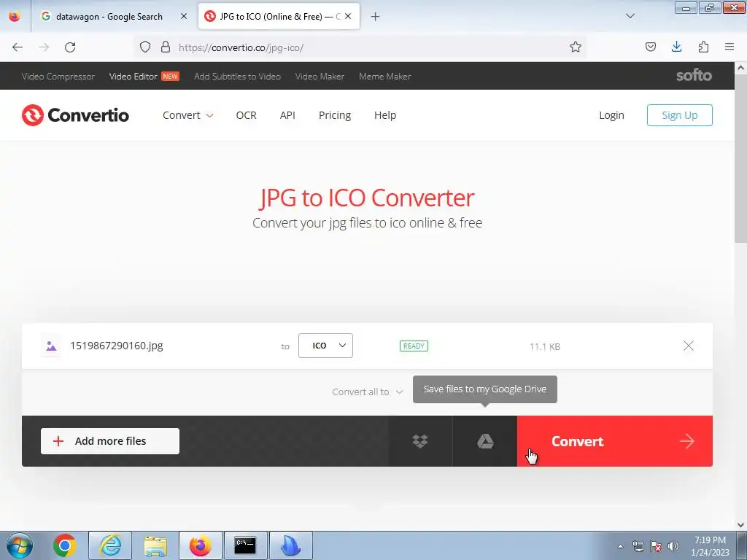
Task: Open the Video Compressor link
Action: pyautogui.click(x=58, y=76)
